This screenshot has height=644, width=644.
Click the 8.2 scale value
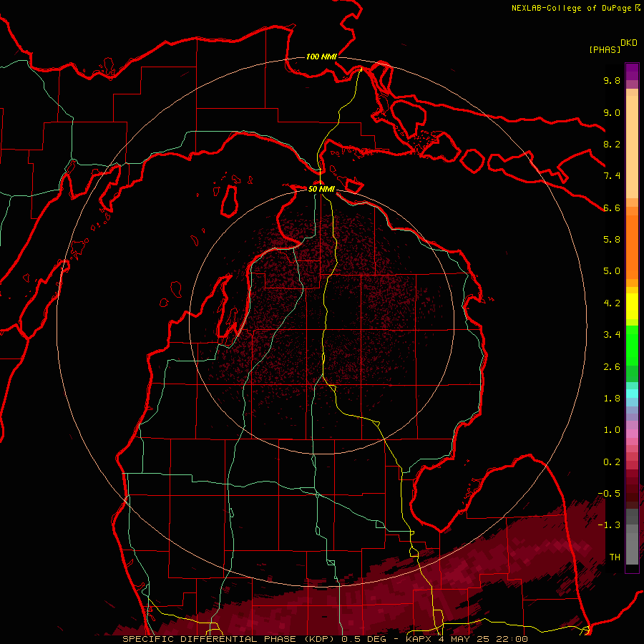(612, 144)
